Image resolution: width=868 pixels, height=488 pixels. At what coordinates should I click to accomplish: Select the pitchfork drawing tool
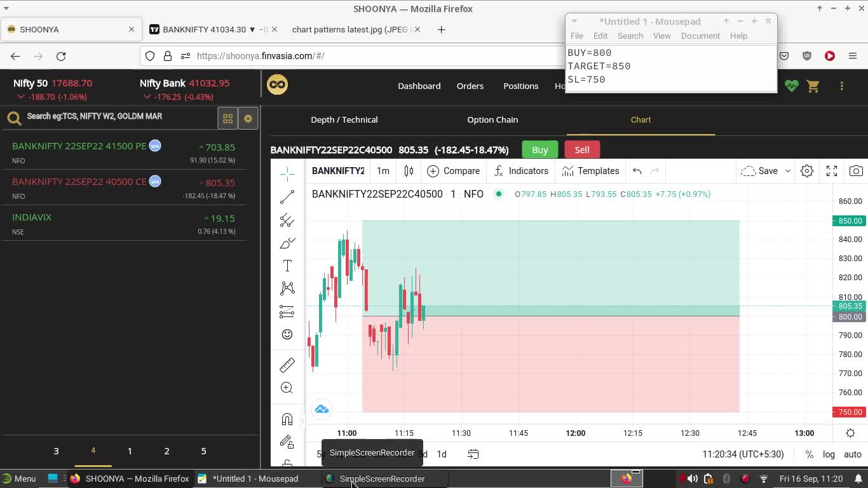point(287,220)
